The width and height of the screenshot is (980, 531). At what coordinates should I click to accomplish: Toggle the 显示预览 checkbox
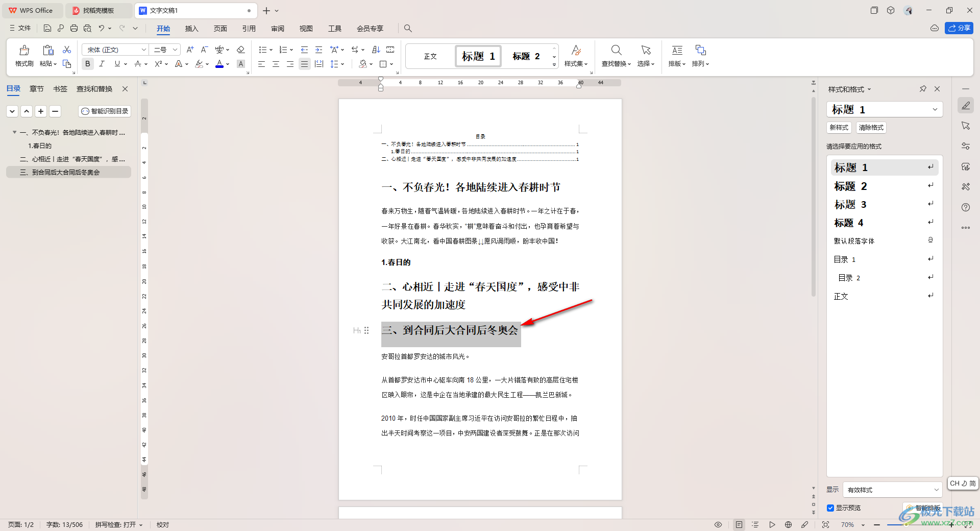pos(830,508)
